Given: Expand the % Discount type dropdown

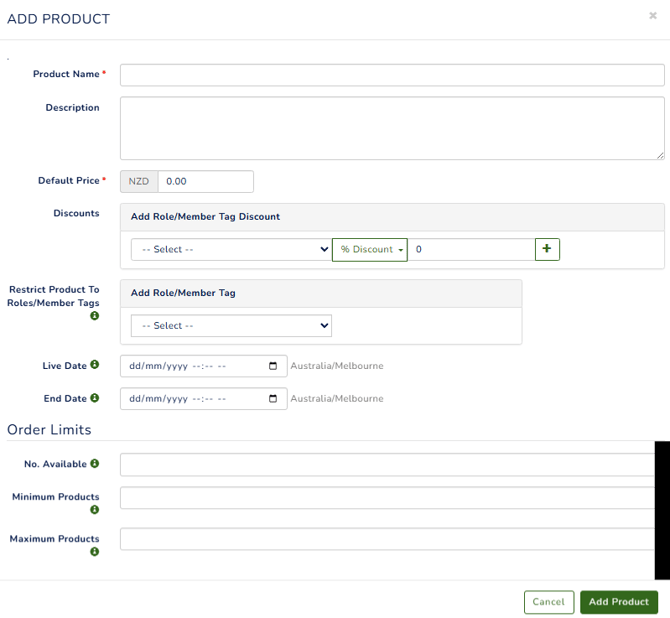Looking at the screenshot, I should click(x=370, y=249).
